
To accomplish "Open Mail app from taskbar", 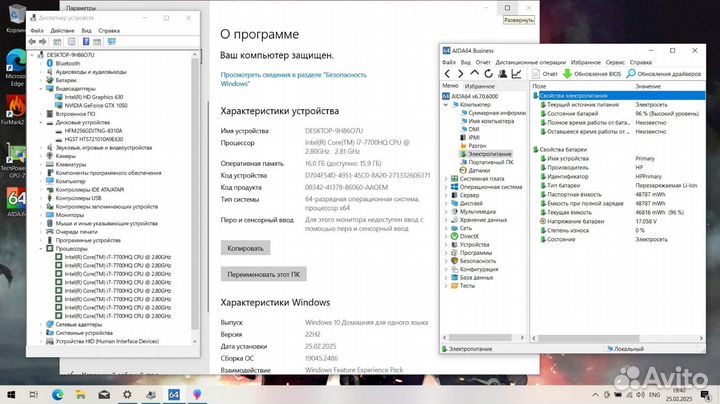I will 104,394.
